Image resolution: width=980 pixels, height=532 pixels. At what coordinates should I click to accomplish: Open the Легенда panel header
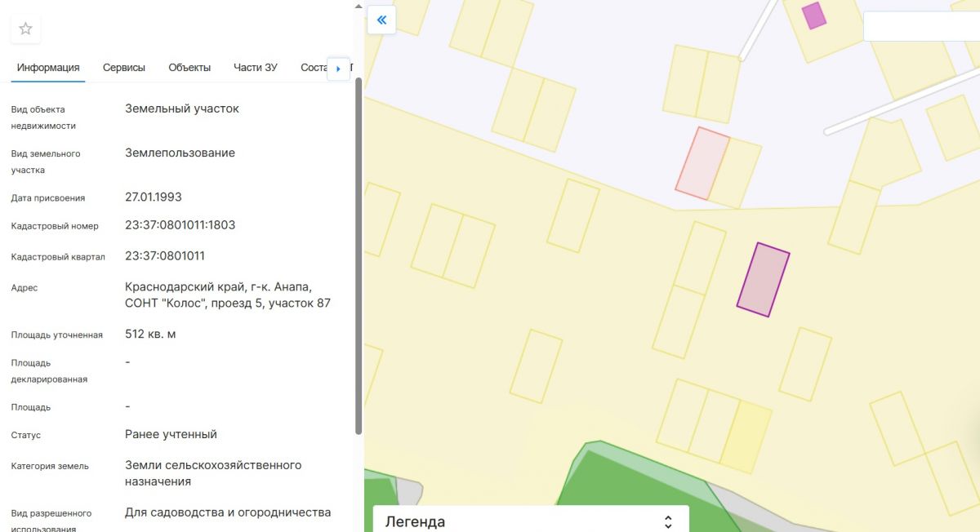[490, 521]
